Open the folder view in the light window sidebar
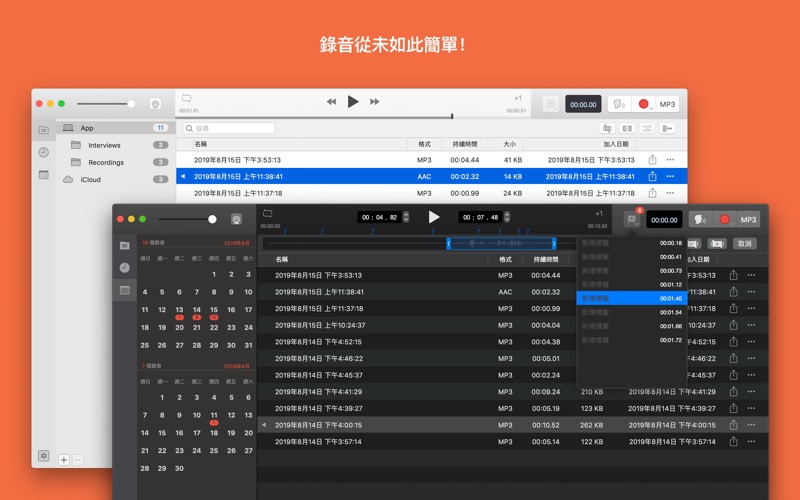 pos(44,130)
